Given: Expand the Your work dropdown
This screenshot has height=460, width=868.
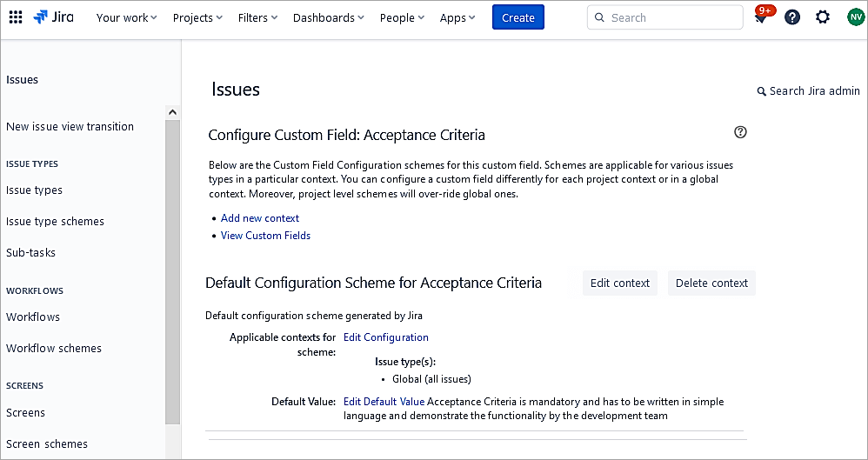Looking at the screenshot, I should (x=126, y=17).
